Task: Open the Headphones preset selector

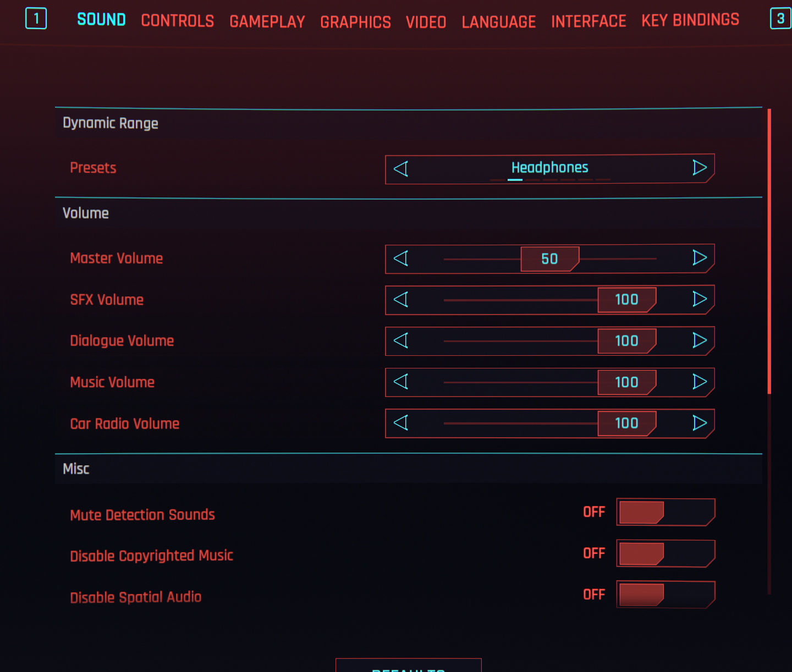Action: pyautogui.click(x=549, y=168)
